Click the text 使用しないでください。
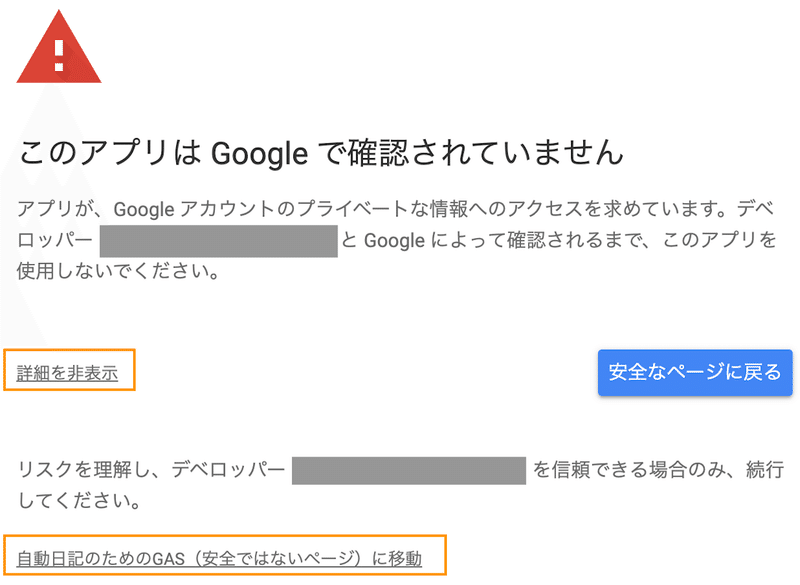Viewport: 800px width, 585px height. (x=118, y=271)
